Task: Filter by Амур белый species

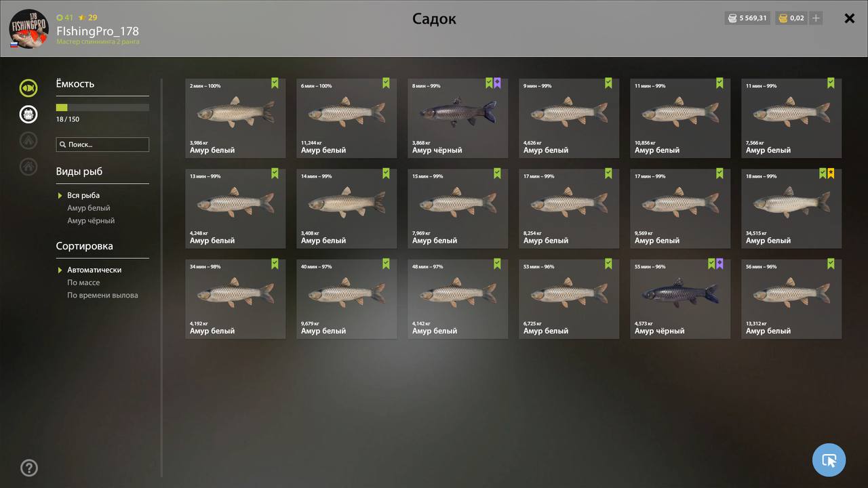Action: coord(89,208)
